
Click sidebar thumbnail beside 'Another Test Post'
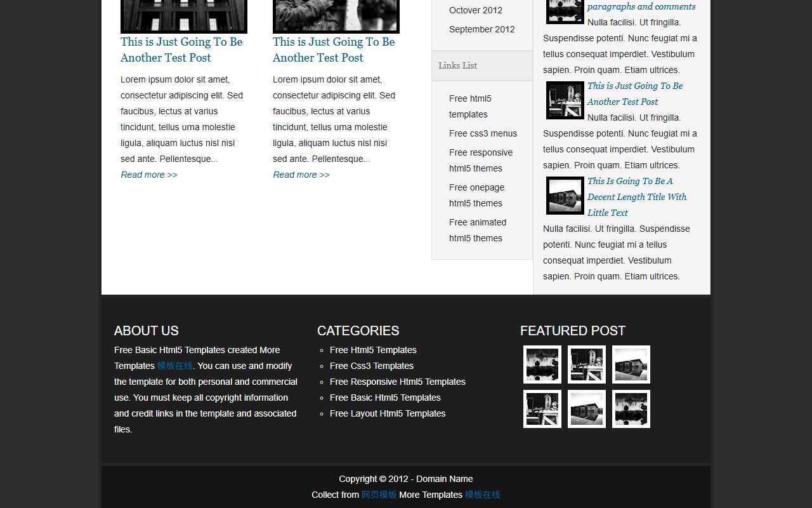565,100
